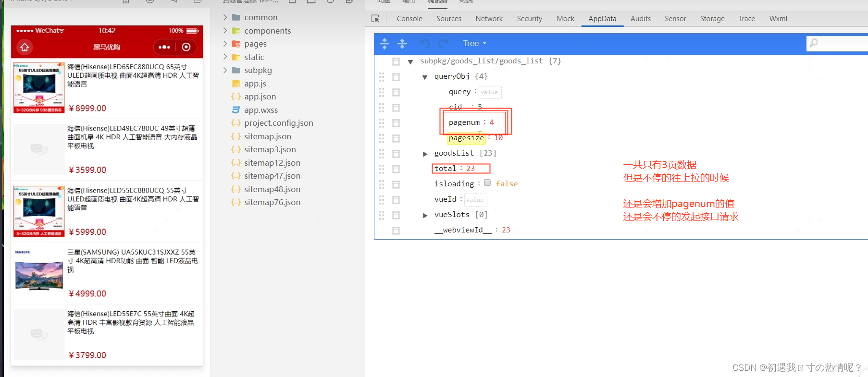
Task: Open project.config.json in the file tree
Action: click(x=279, y=123)
